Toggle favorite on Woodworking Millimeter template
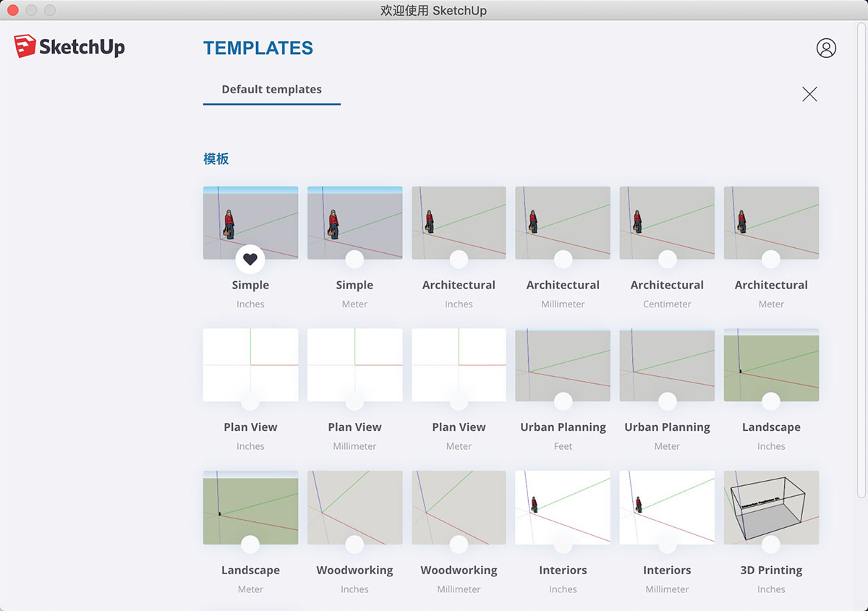The width and height of the screenshot is (868, 611). click(459, 544)
